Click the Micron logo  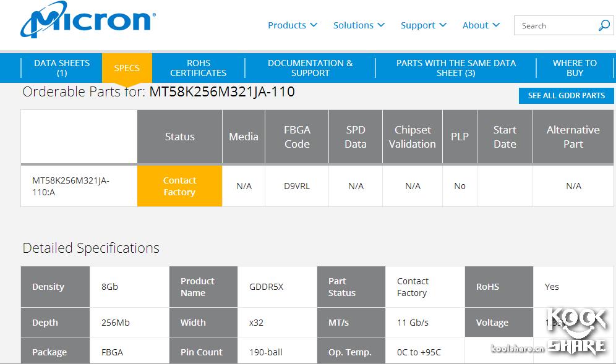pyautogui.click(x=87, y=20)
